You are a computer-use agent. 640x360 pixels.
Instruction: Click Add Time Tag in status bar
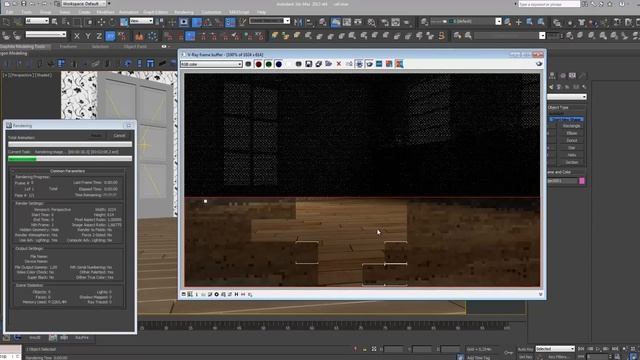coord(478,358)
